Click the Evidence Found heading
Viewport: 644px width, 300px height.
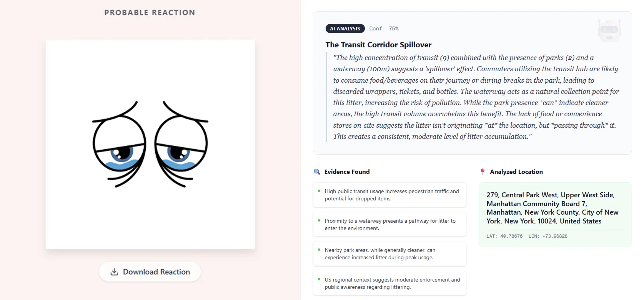coord(347,172)
